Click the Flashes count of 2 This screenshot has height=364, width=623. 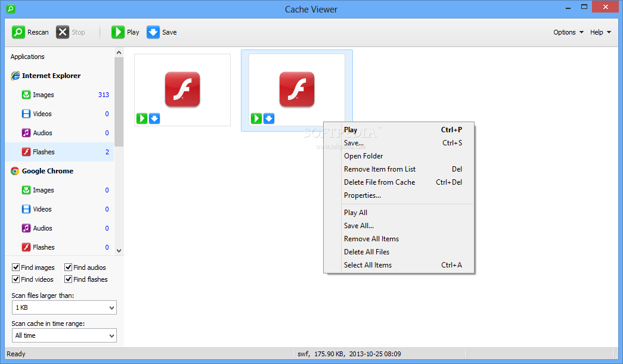pyautogui.click(x=107, y=152)
